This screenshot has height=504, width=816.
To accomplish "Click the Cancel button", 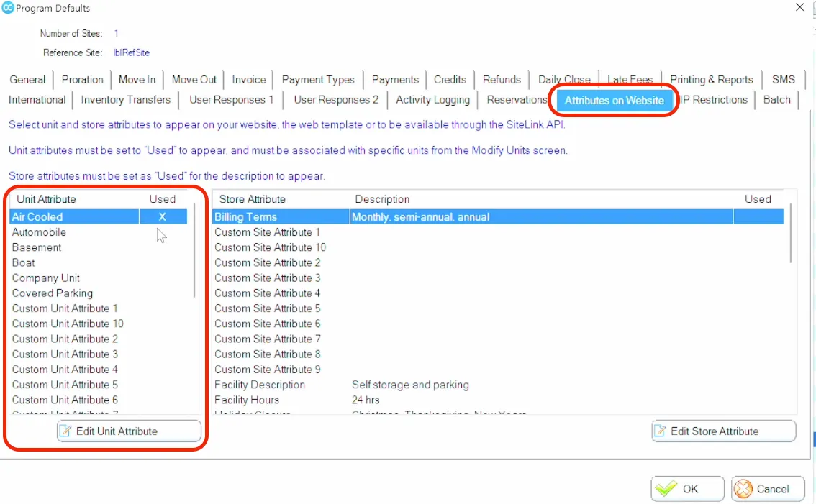I will [x=768, y=489].
